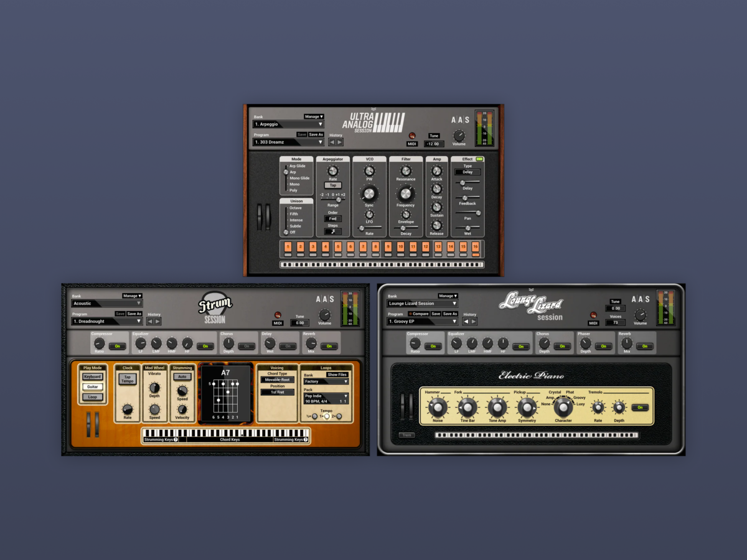The width and height of the screenshot is (747, 560).
Task: Click the AAS logo in Strum Session
Action: tap(324, 299)
